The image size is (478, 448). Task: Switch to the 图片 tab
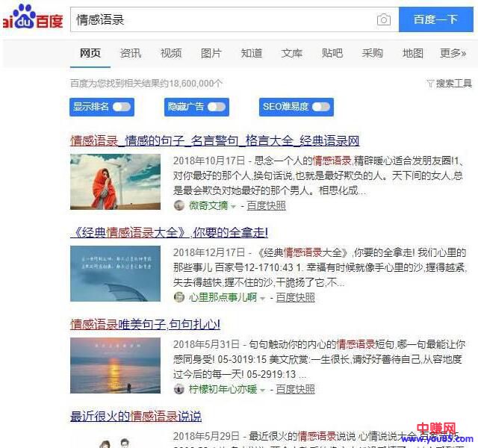211,53
